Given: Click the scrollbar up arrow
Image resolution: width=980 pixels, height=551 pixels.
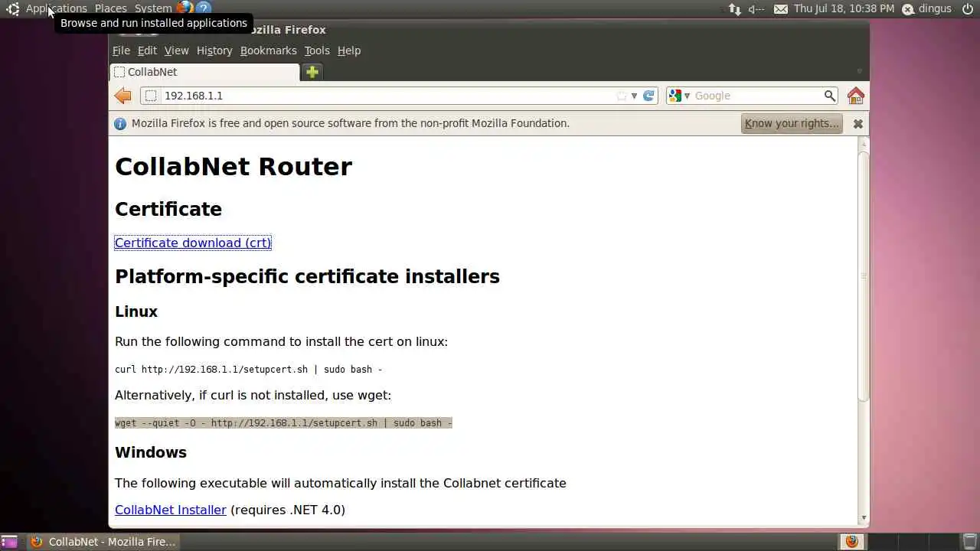Looking at the screenshot, I should pyautogui.click(x=864, y=143).
